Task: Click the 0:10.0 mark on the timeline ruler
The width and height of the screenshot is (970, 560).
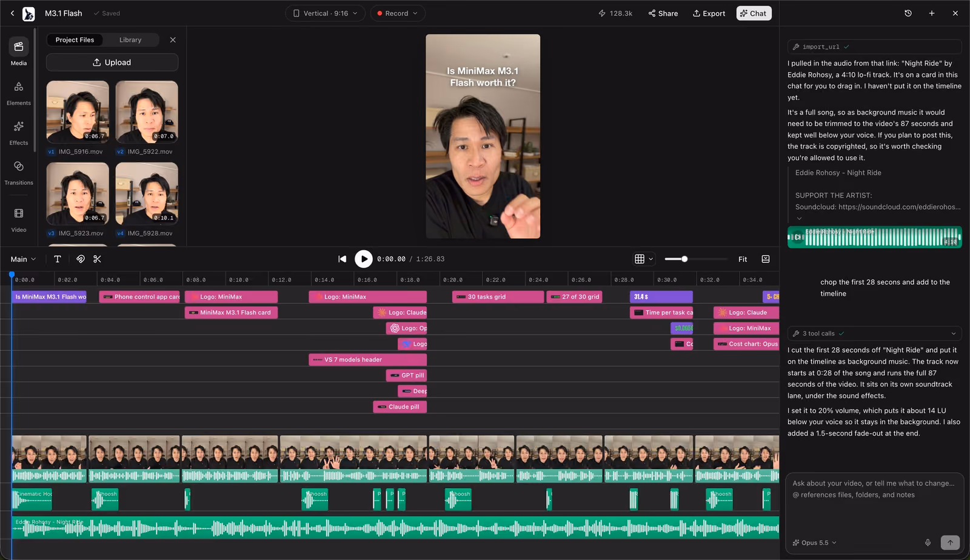Action: coord(238,279)
